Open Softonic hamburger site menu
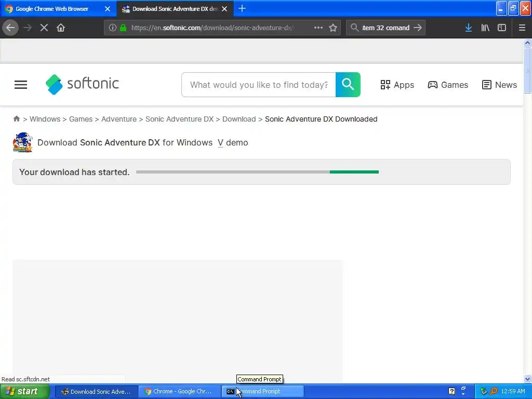Viewport: 532px width, 399px height. pos(21,85)
